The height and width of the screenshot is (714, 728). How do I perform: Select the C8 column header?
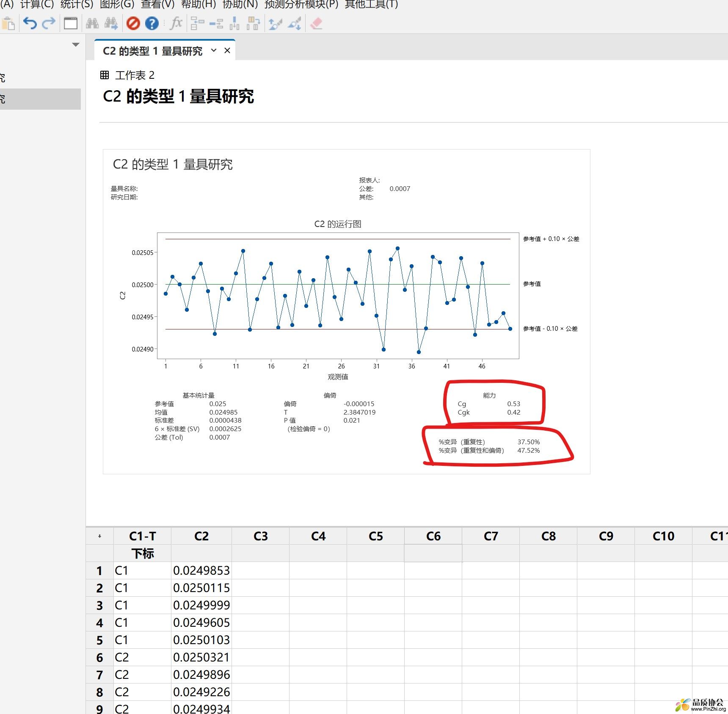coord(549,536)
